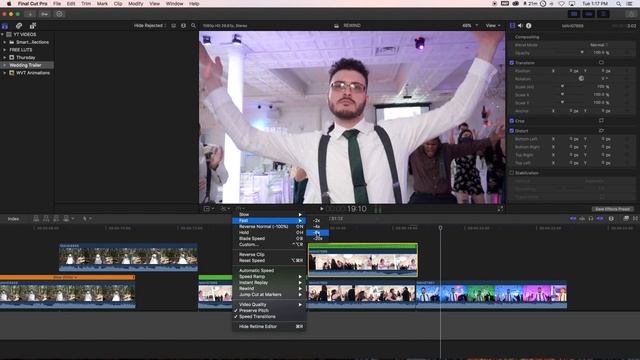Click Overwrite clip edit icon
The image size is (640, 360).
click(x=66, y=219)
